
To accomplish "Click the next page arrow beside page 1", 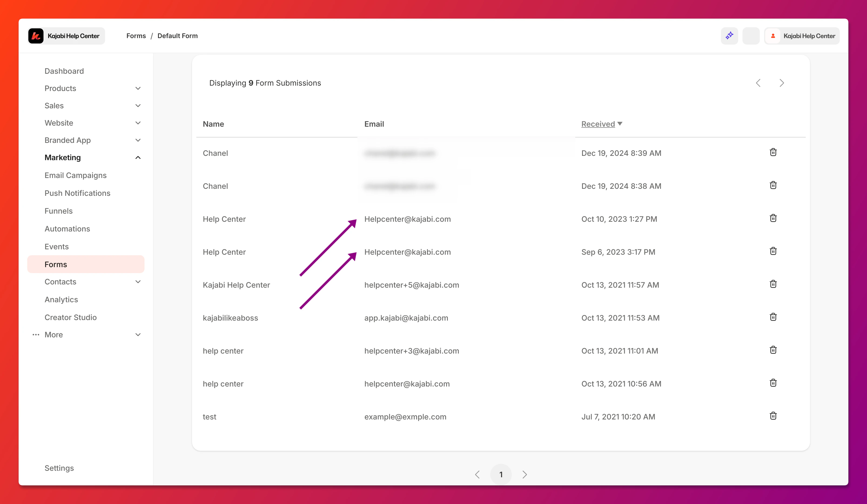I will click(x=525, y=475).
